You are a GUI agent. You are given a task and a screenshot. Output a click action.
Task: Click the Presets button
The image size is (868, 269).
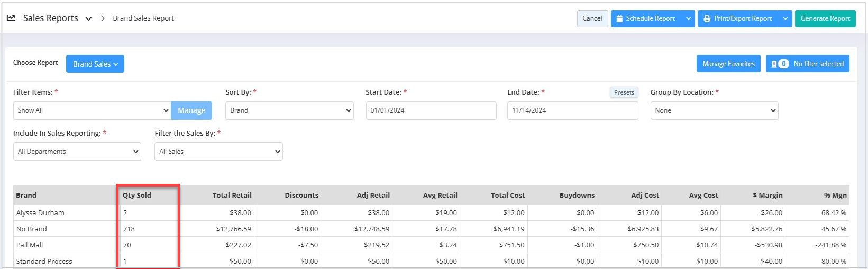(624, 92)
